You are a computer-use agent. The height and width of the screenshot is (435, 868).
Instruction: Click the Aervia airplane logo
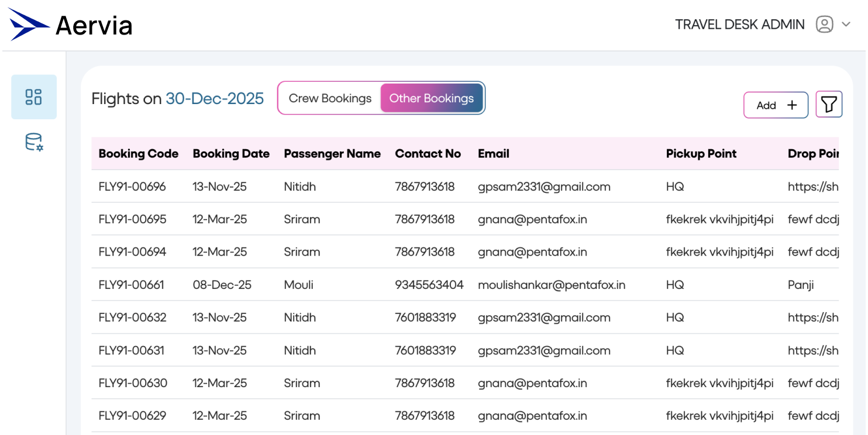pos(27,24)
